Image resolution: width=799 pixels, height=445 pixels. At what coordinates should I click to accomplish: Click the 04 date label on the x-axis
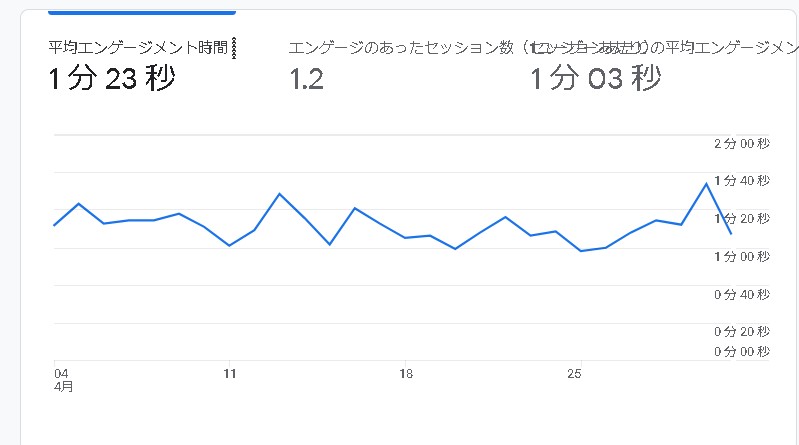(x=61, y=374)
